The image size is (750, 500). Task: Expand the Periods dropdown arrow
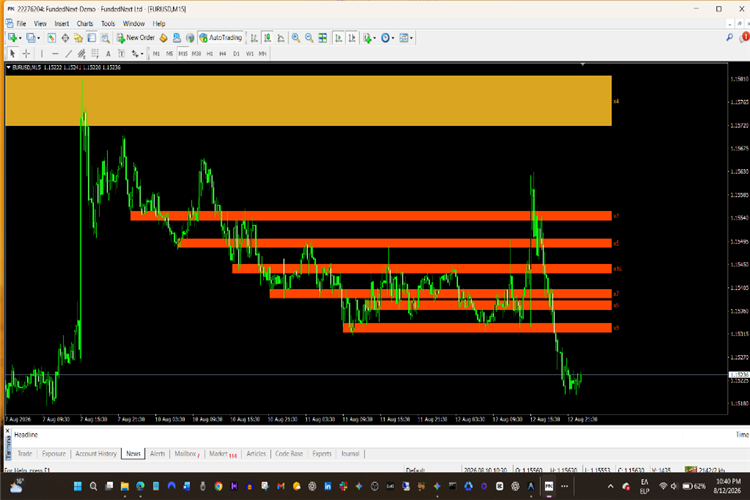(x=393, y=38)
